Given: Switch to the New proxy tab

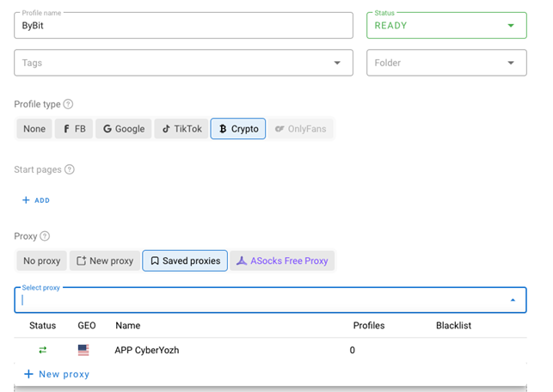Looking at the screenshot, I should coord(105,260).
